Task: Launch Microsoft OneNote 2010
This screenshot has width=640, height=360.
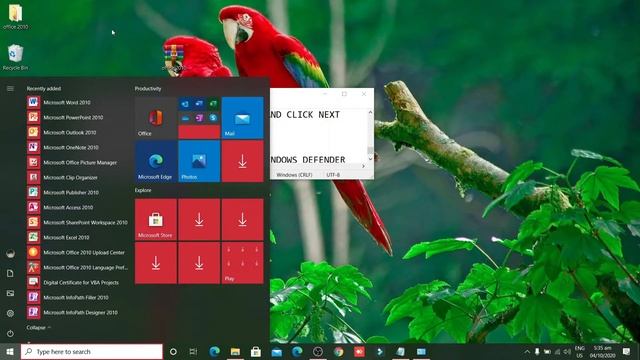Action: [78, 147]
